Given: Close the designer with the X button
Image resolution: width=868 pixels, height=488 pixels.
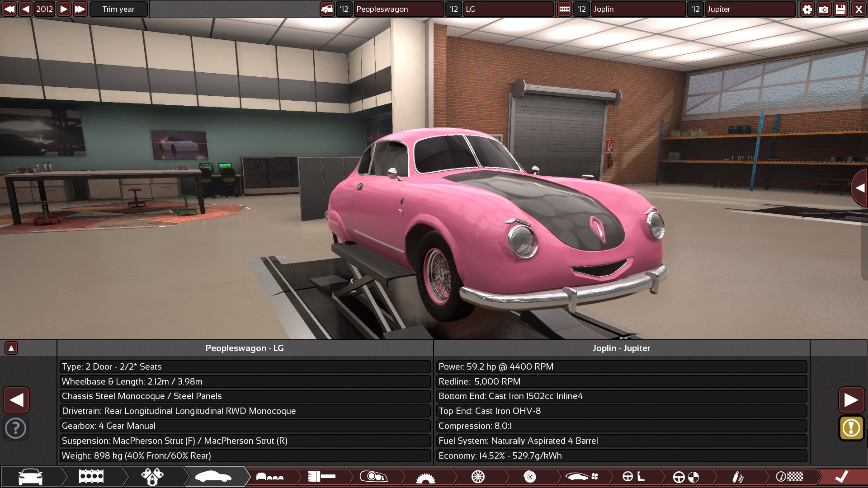Looking at the screenshot, I should [x=859, y=9].
